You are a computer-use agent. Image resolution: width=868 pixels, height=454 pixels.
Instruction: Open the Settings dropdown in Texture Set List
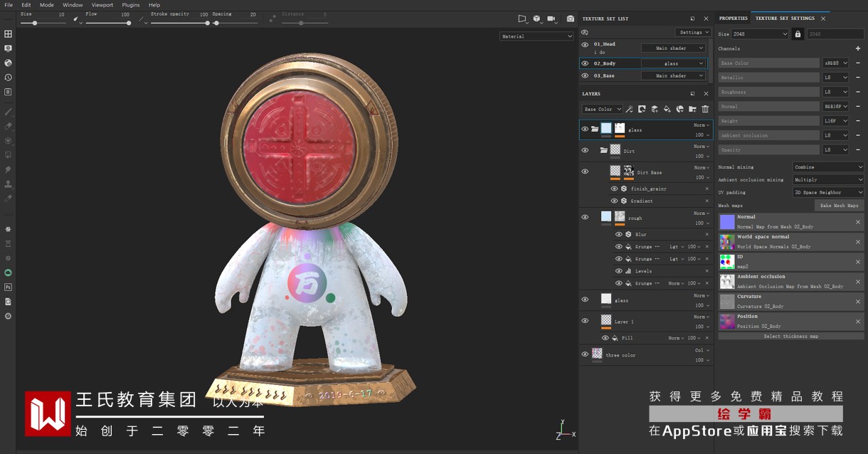[x=693, y=32]
